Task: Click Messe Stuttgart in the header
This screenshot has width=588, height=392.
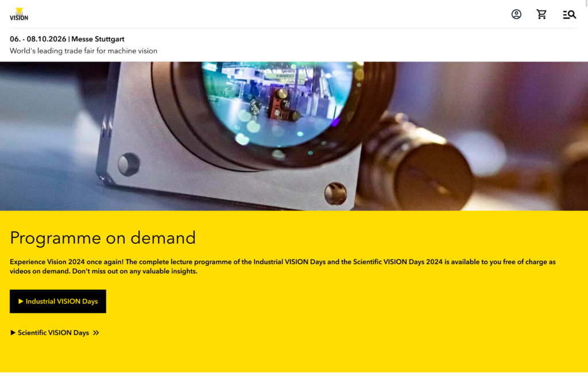Action: click(97, 39)
